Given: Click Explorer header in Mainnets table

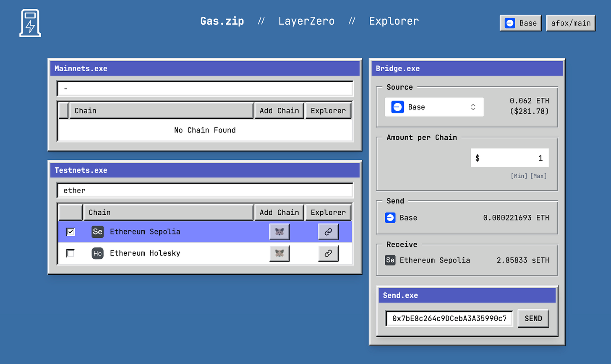Looking at the screenshot, I should (328, 111).
